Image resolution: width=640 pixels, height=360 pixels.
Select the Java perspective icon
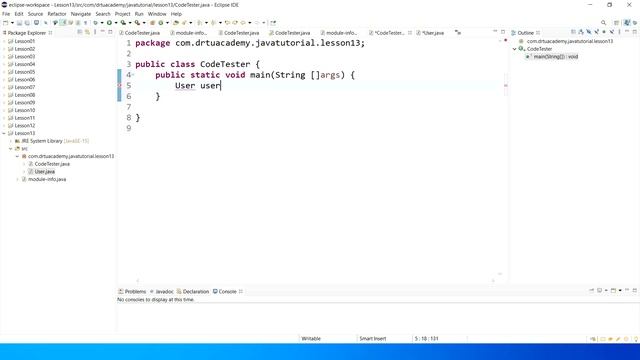coord(627,23)
